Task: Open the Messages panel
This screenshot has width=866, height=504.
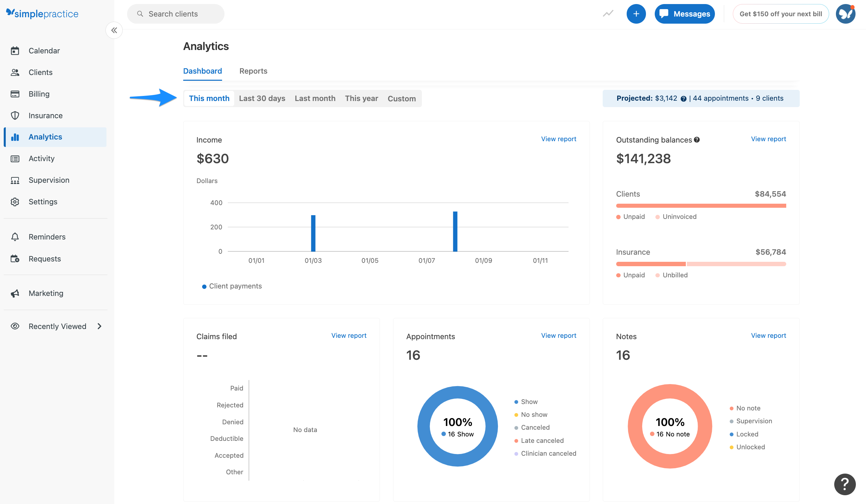Action: pyautogui.click(x=684, y=14)
